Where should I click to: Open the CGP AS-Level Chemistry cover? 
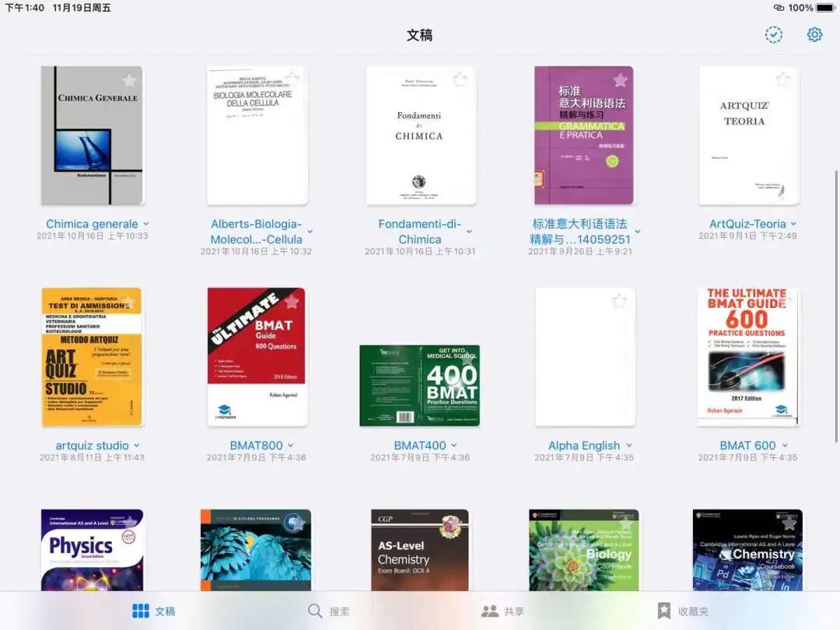tap(419, 550)
